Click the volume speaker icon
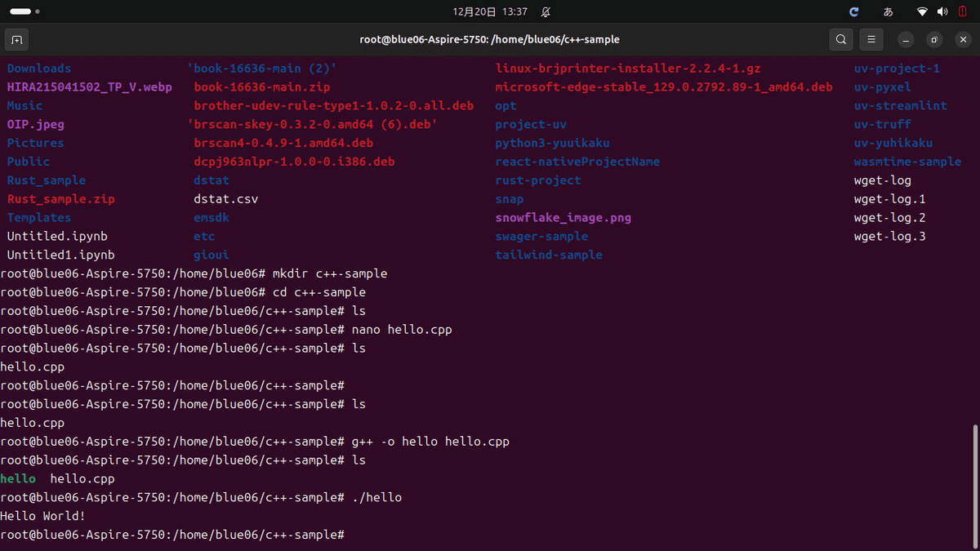 point(942,12)
